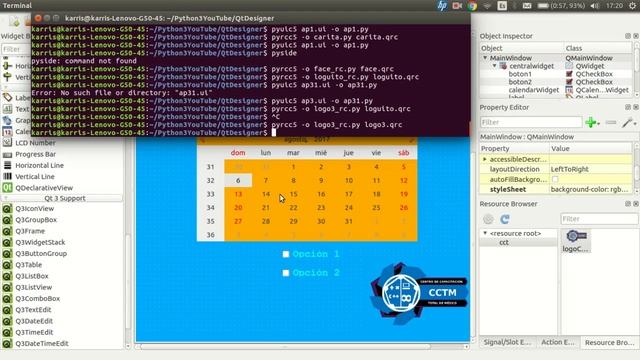
Task: Click the layoutDirection LeftToRight value
Action: point(590,169)
